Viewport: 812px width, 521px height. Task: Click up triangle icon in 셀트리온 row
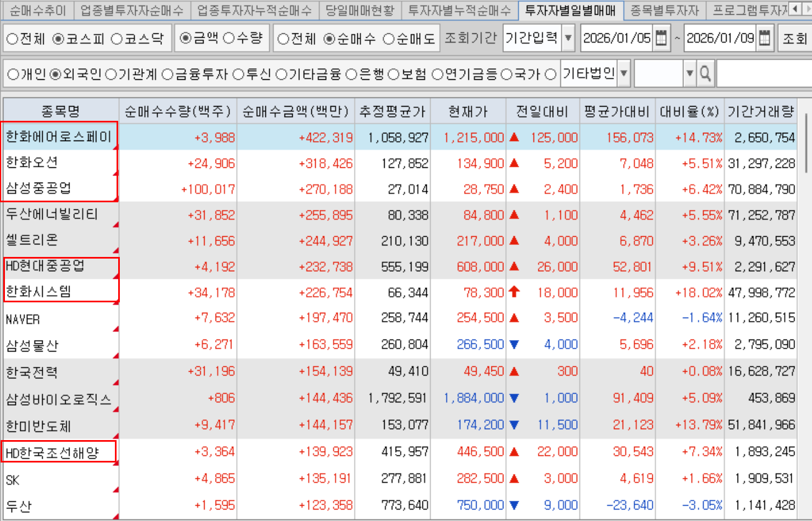(514, 241)
